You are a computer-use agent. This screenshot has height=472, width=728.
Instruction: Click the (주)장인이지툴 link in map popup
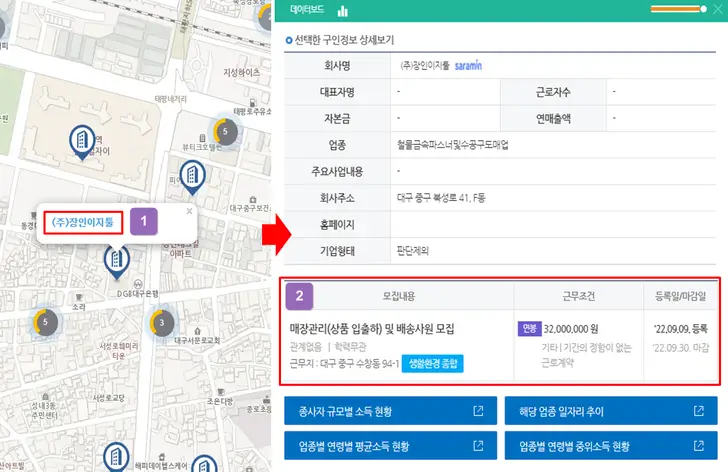point(83,222)
